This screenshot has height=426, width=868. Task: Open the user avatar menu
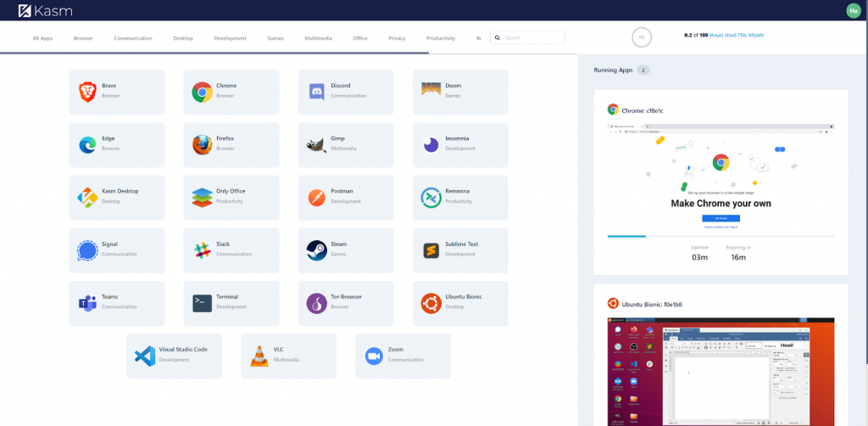tap(854, 10)
